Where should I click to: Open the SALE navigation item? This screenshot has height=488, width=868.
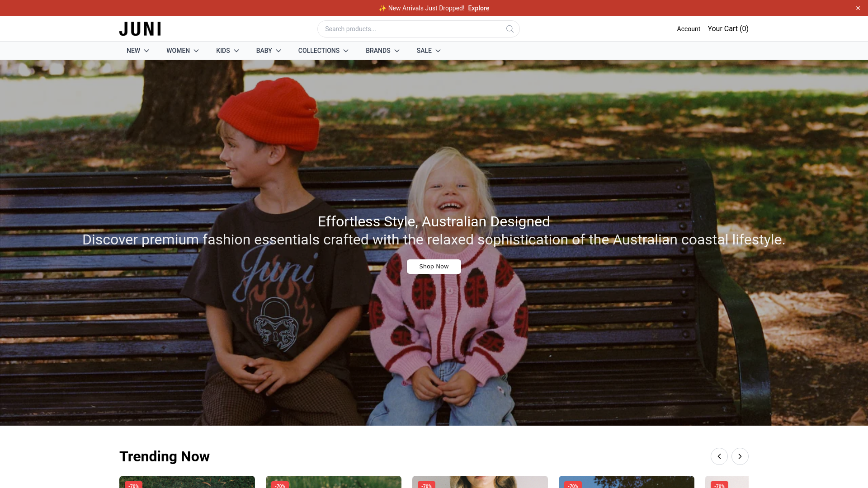click(x=424, y=51)
